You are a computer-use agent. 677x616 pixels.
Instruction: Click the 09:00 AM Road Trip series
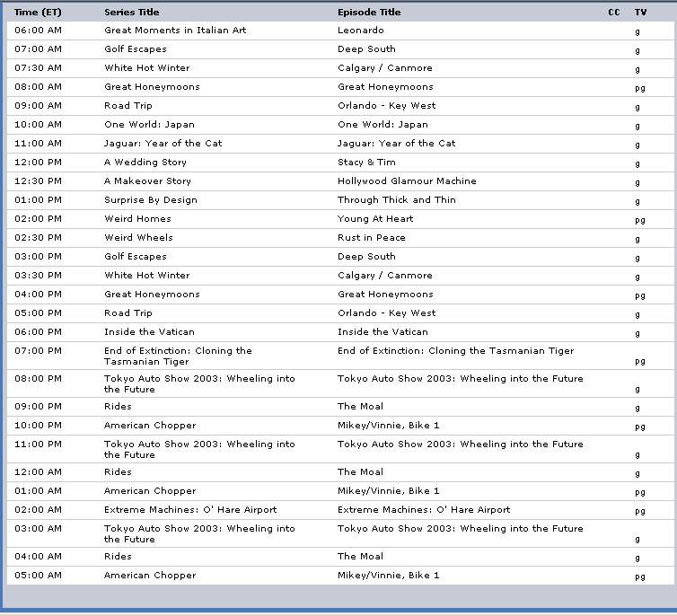click(128, 106)
